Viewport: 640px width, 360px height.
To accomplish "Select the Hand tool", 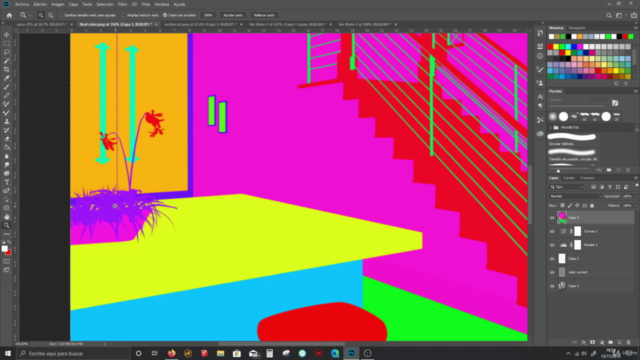I will pos(7,217).
